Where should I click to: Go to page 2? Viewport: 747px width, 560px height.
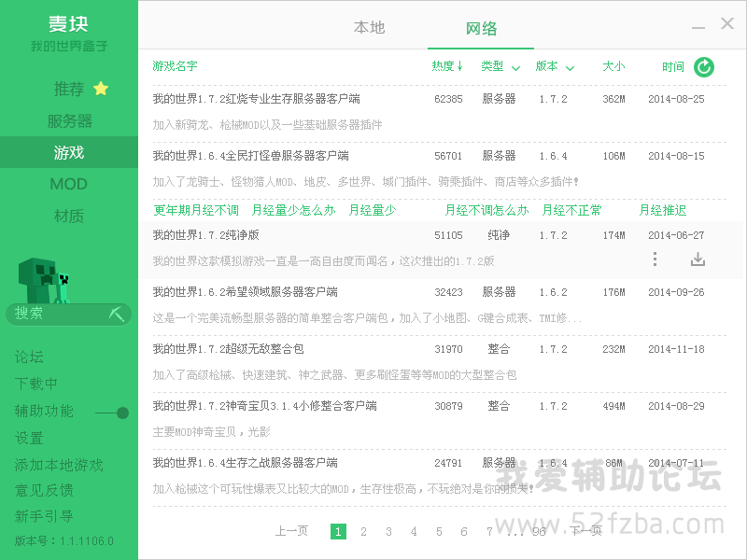point(363,531)
